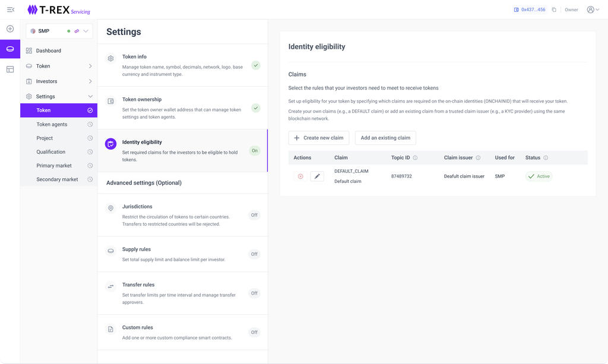
Task: Turn on the Transfer rules toggle
Action: pyautogui.click(x=254, y=293)
